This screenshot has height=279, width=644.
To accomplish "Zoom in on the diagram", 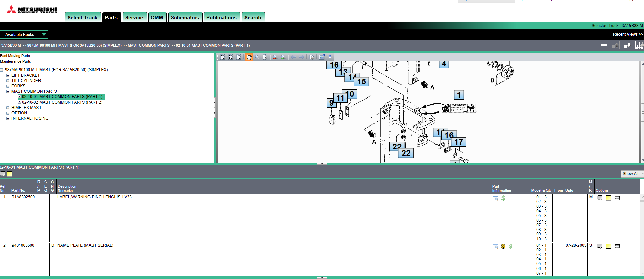I will 283,57.
